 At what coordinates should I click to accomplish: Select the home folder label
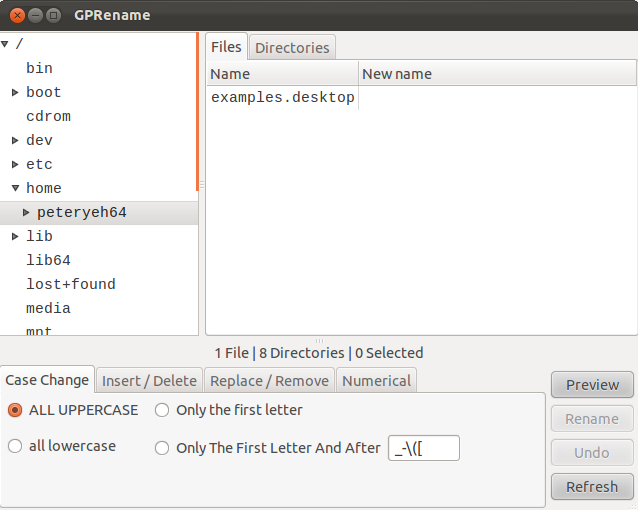tap(44, 188)
